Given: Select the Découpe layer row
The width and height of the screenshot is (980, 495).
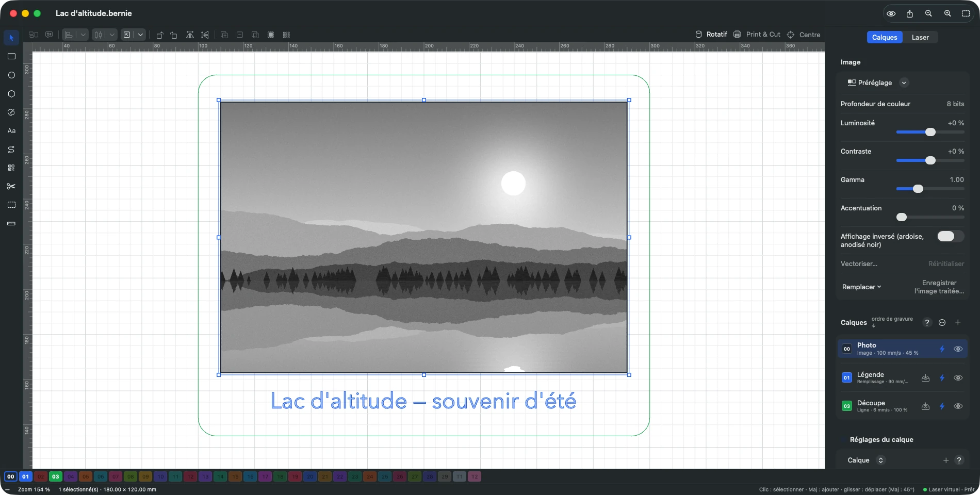Looking at the screenshot, I should click(903, 406).
